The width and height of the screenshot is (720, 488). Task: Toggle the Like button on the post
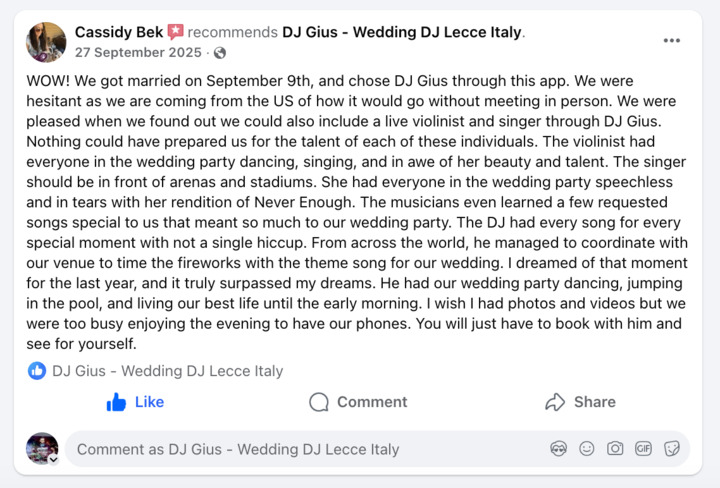coord(135,402)
